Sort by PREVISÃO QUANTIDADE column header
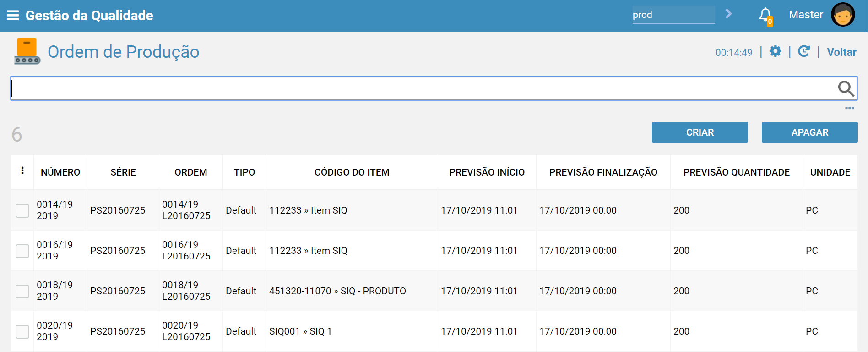868x352 pixels. (x=737, y=172)
